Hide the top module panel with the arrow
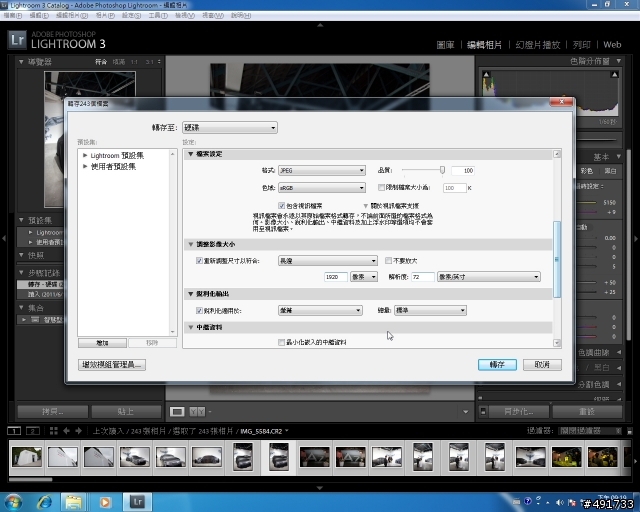640x512 pixels. (x=320, y=25)
